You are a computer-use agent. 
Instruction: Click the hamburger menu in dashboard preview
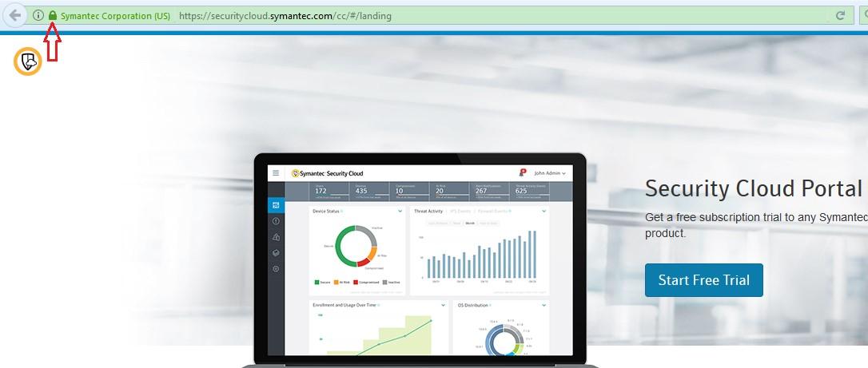pyautogui.click(x=276, y=173)
